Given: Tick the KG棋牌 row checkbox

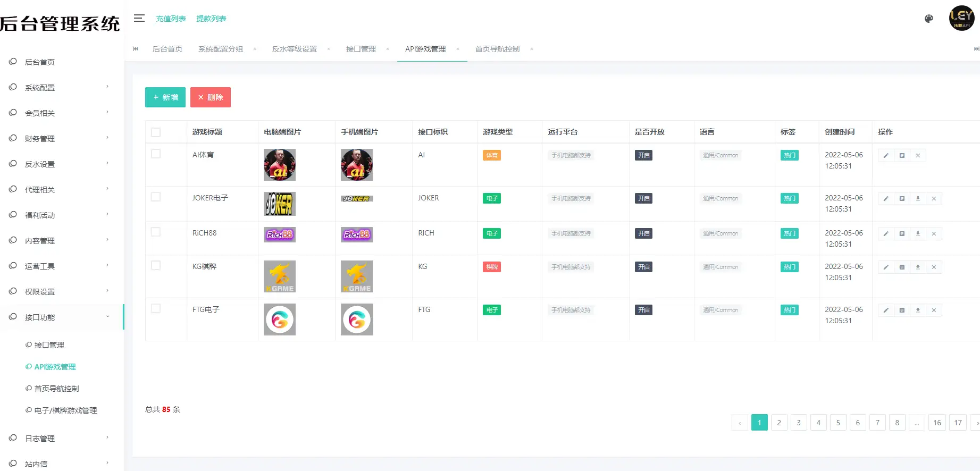Looking at the screenshot, I should [x=156, y=265].
